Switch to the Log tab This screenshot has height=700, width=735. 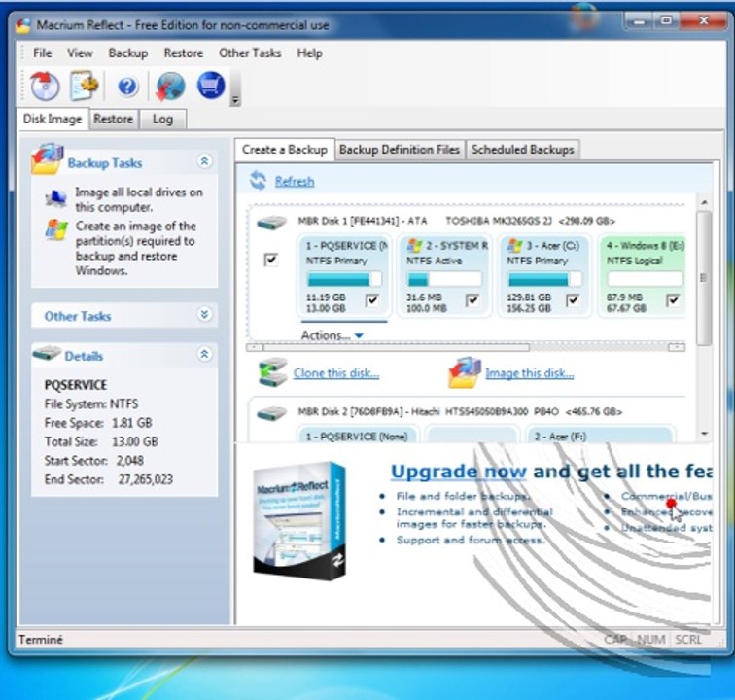[x=162, y=119]
